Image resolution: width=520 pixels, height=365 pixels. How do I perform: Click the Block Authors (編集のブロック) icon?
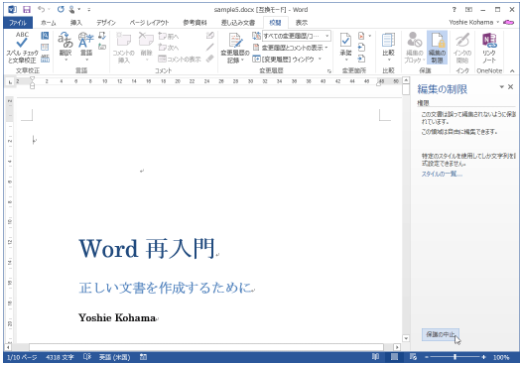click(x=414, y=47)
